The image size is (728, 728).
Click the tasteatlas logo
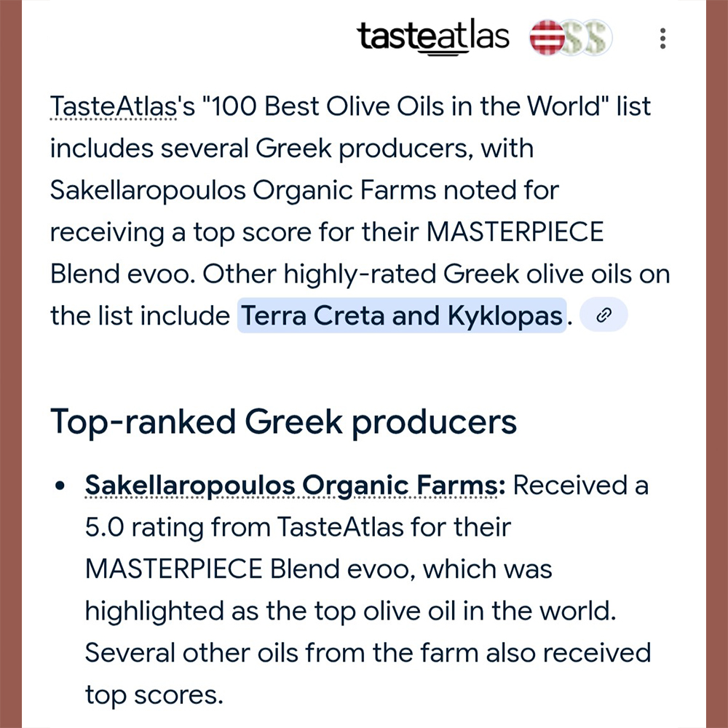coord(433,36)
